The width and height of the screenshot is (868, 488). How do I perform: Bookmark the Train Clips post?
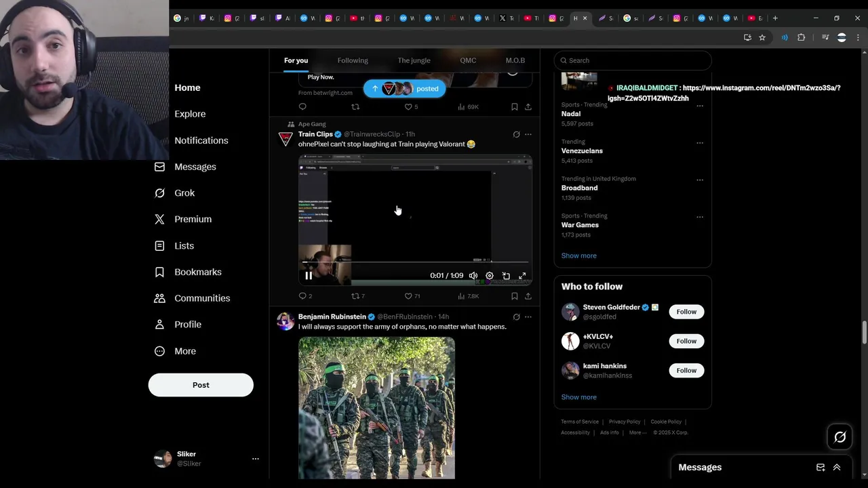point(515,296)
